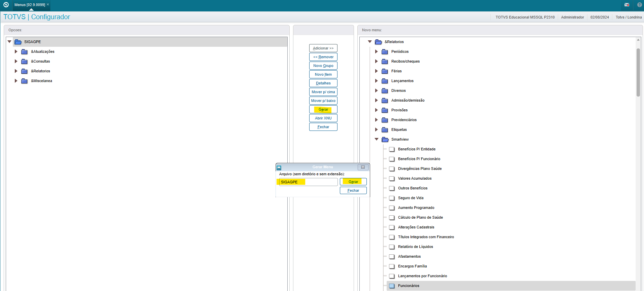Click the Previdenciários folder icon
The width and height of the screenshot is (644, 291).
pyautogui.click(x=385, y=120)
